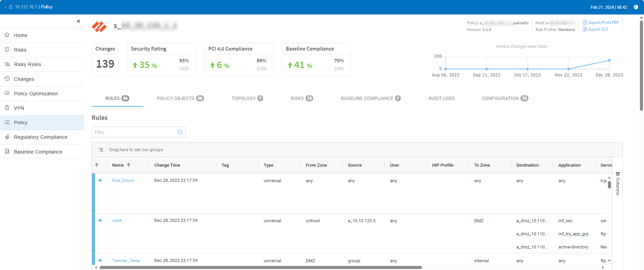Click into the Rules Filter input field

point(135,132)
